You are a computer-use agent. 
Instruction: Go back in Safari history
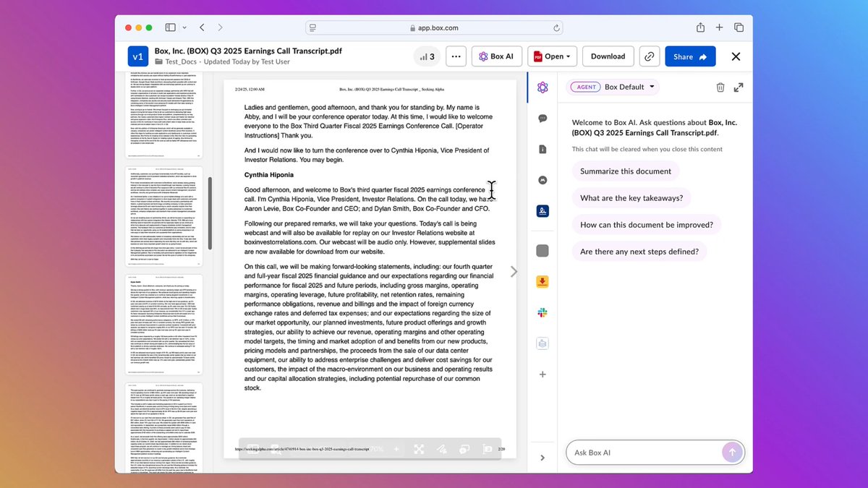coord(202,27)
